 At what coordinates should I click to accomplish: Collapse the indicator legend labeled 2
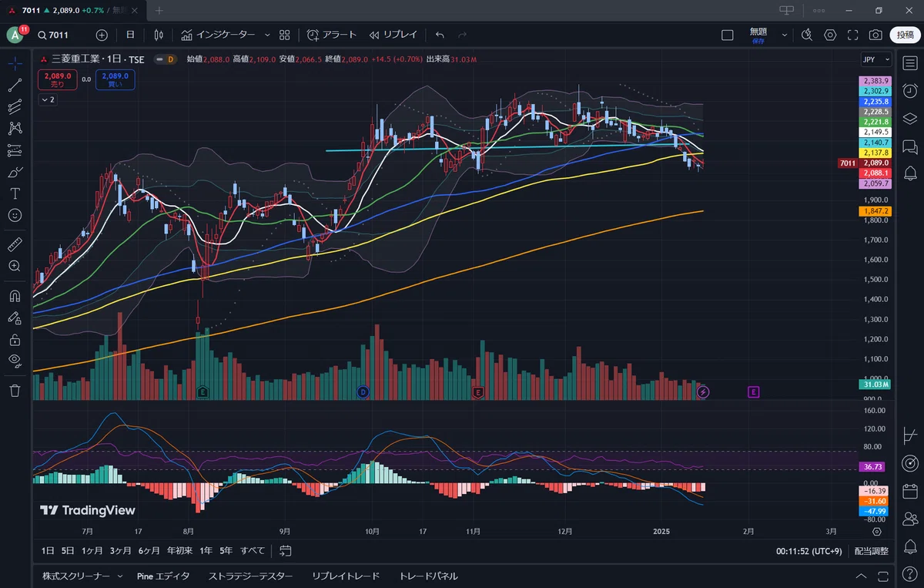48,100
